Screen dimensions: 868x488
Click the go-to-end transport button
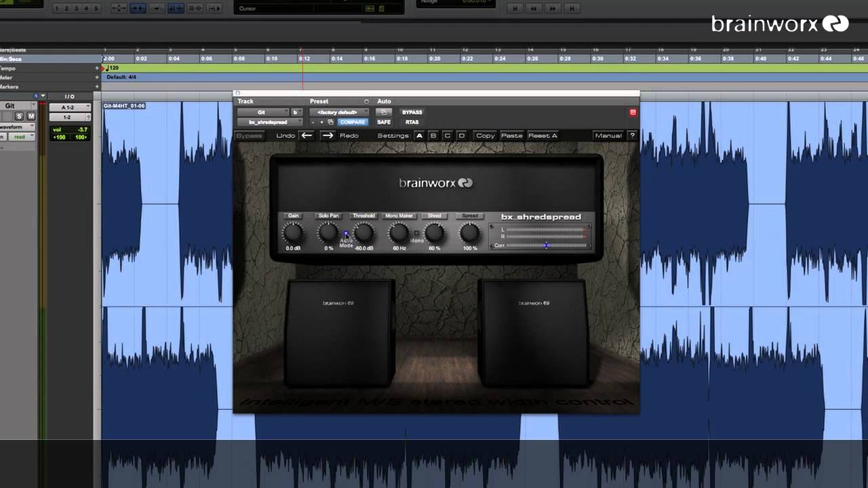[x=572, y=8]
